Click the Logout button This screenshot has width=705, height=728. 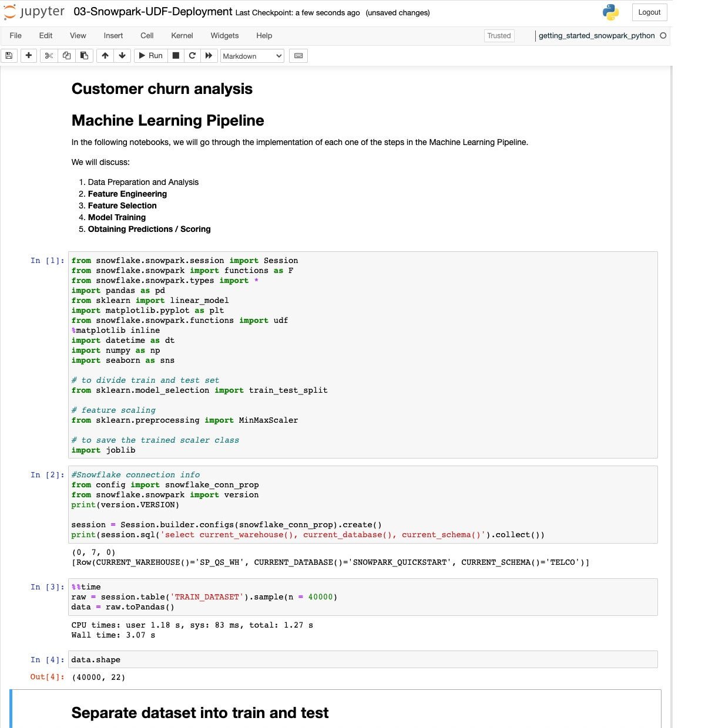tap(649, 12)
